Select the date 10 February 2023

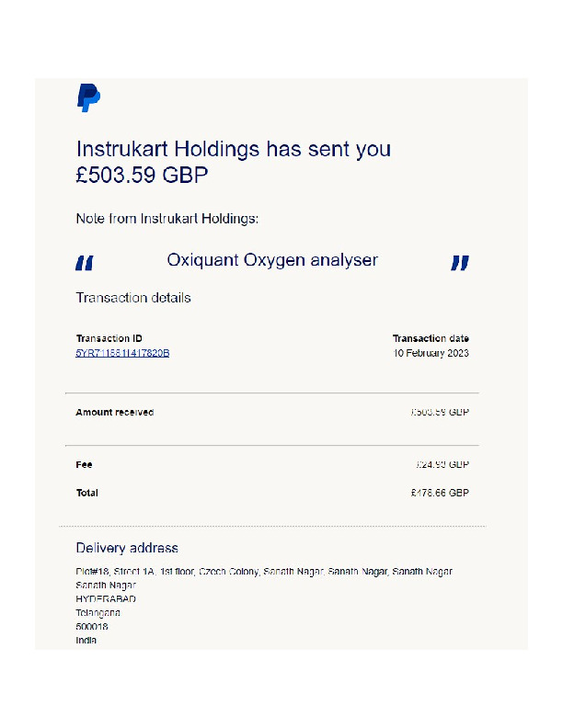click(431, 353)
